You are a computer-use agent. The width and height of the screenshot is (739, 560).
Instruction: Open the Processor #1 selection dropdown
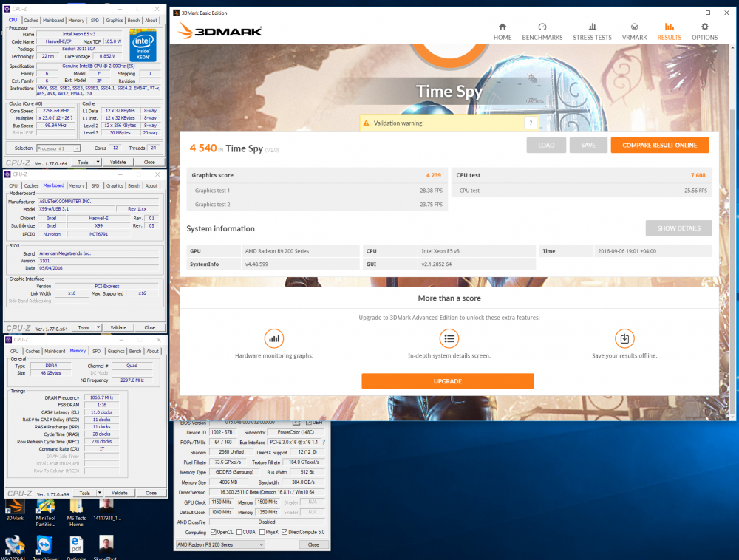point(76,148)
